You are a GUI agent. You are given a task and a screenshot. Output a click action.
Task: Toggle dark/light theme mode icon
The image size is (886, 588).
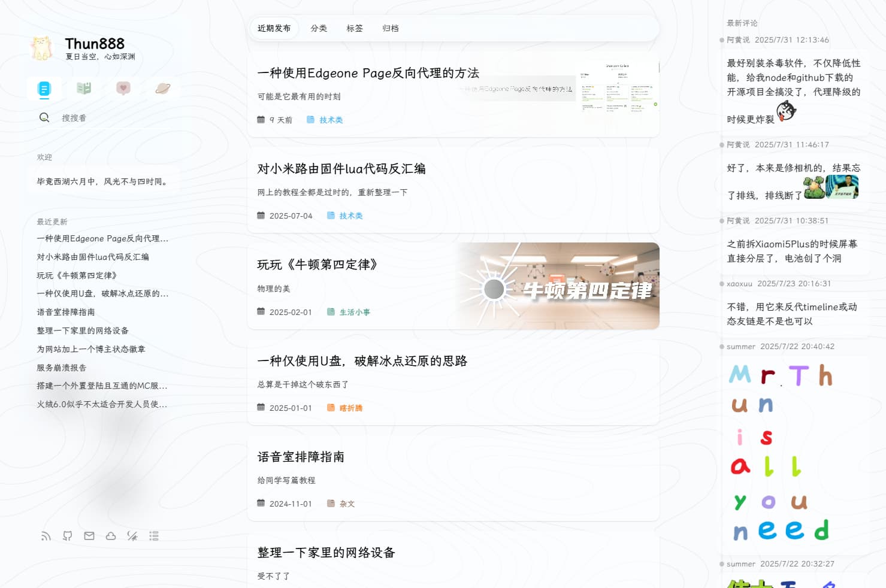tap(132, 536)
